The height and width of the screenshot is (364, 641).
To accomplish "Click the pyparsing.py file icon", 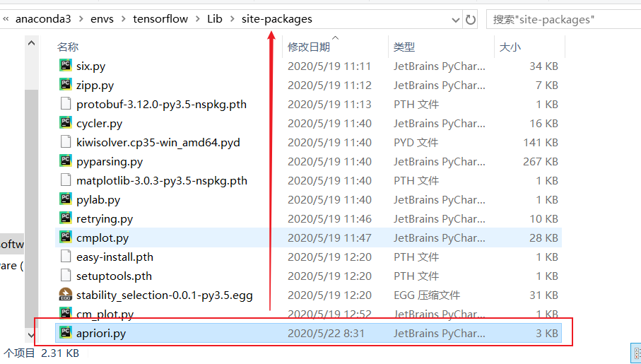I will [x=66, y=161].
